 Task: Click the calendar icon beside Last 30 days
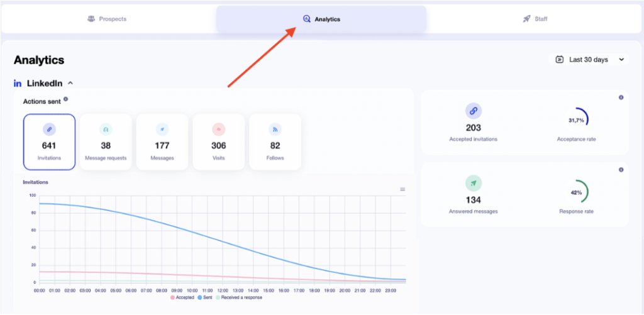tap(559, 60)
